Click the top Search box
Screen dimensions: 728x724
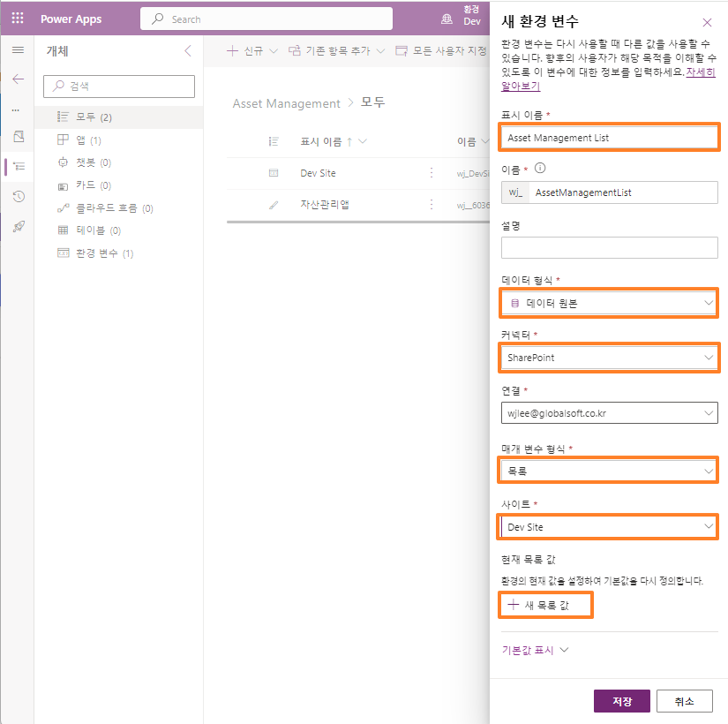266,19
